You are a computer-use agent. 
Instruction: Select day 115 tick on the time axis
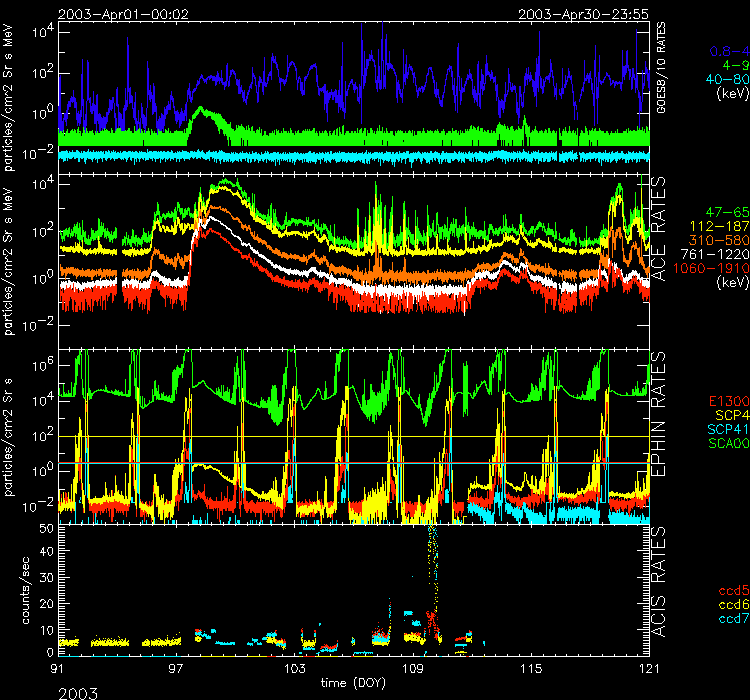[531, 667]
